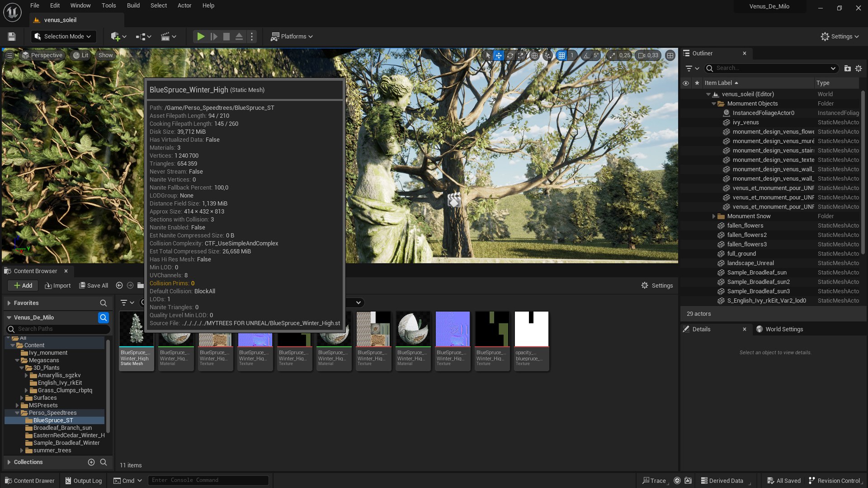The width and height of the screenshot is (868, 488).
Task: Open viewport hamburger options menu
Action: click(9, 56)
